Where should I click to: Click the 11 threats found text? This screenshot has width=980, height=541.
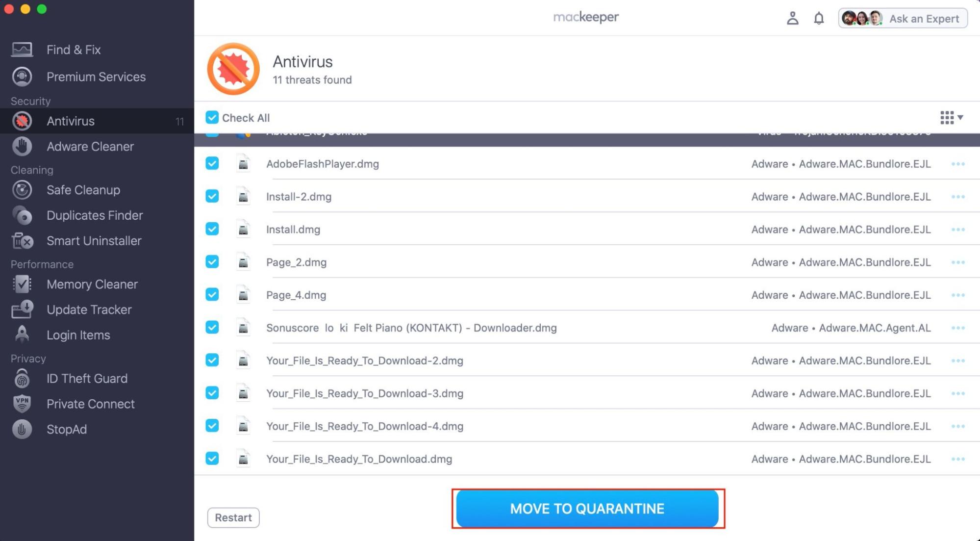[x=312, y=80]
